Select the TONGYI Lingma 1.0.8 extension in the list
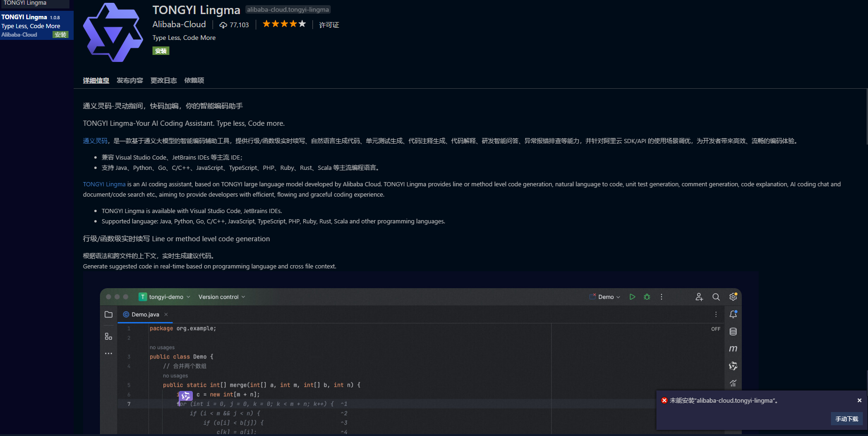868x436 pixels. coord(37,25)
